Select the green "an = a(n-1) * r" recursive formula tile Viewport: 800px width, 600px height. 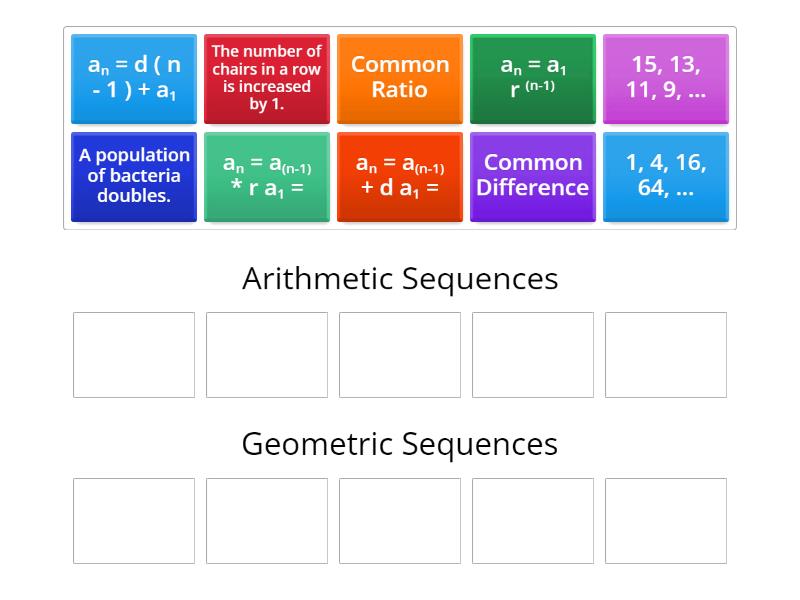(266, 176)
